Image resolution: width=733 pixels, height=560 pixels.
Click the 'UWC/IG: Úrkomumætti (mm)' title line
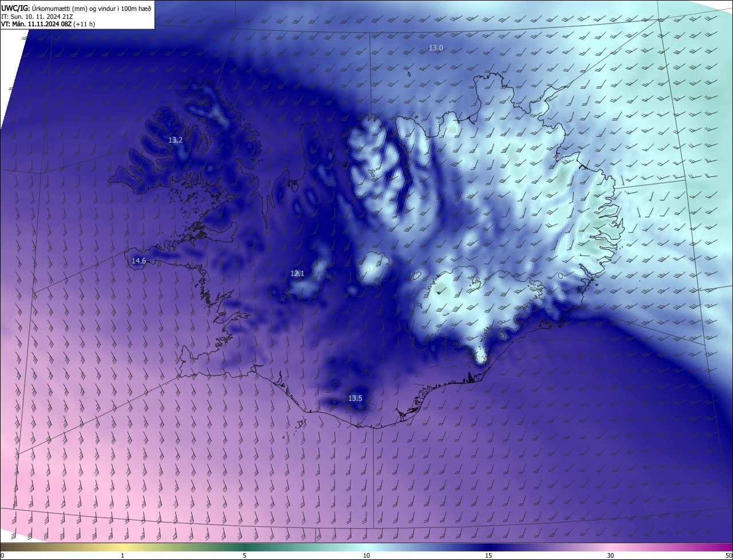point(76,7)
